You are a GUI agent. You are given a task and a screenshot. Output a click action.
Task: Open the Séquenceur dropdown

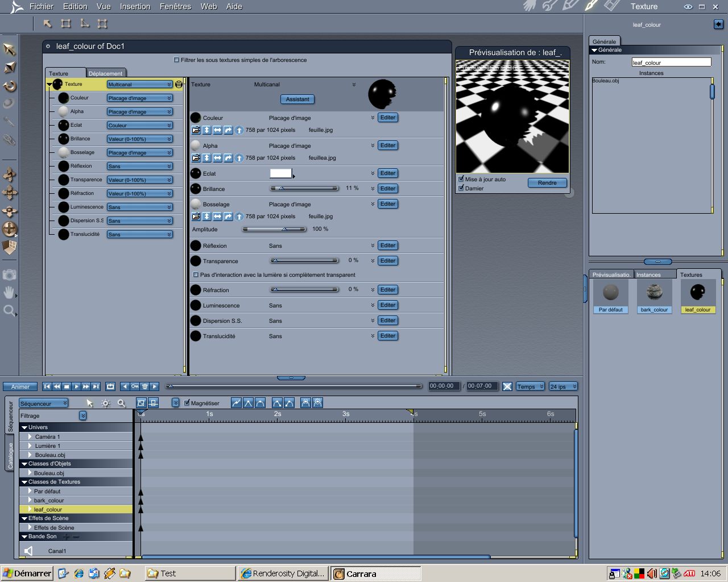tap(44, 403)
